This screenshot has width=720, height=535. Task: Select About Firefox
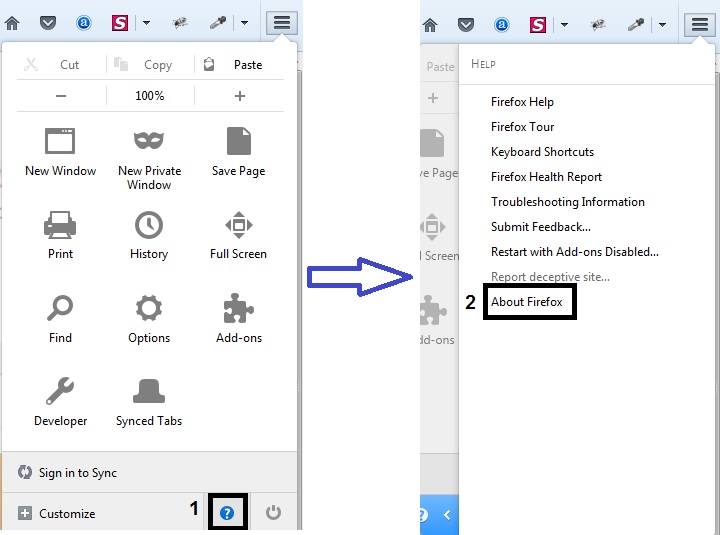527,302
